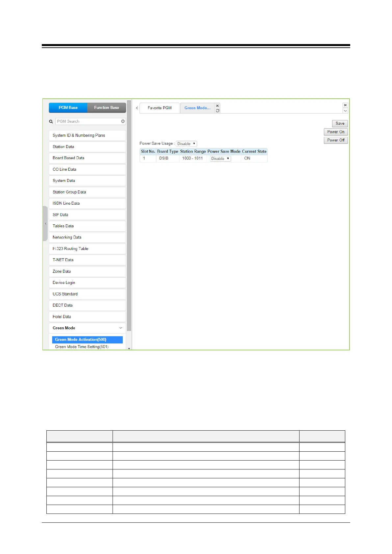Switch to PGM Base view
Viewport: 392px width, 554px height.
68,108
